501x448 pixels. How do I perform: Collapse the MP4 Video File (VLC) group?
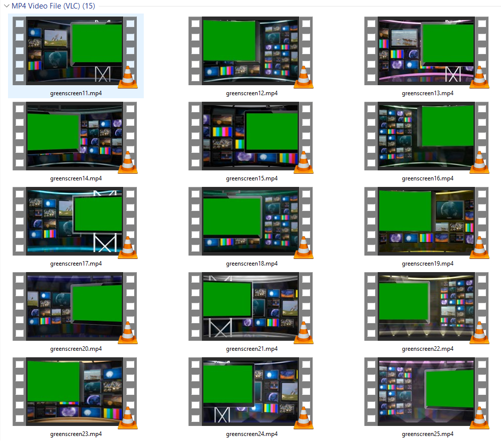(x=7, y=6)
